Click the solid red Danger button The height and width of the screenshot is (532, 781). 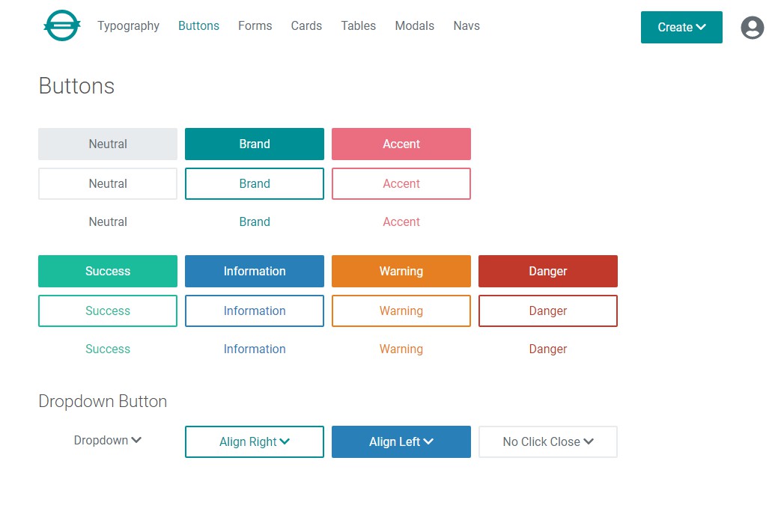tap(548, 272)
